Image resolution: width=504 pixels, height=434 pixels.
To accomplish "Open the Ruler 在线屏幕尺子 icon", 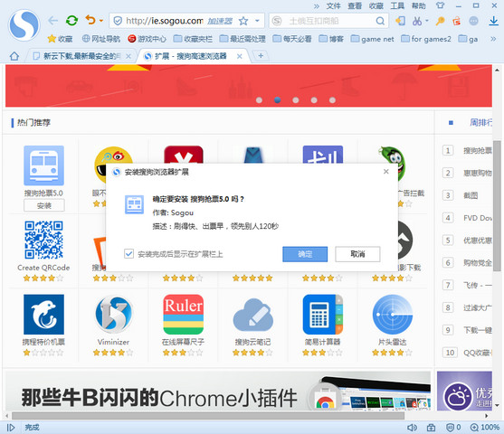I will (183, 315).
